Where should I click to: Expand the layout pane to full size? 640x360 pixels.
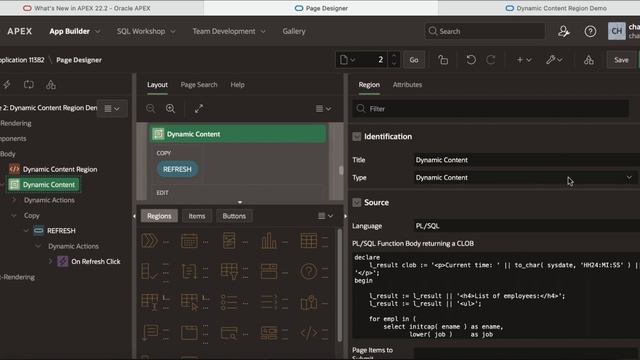199,109
